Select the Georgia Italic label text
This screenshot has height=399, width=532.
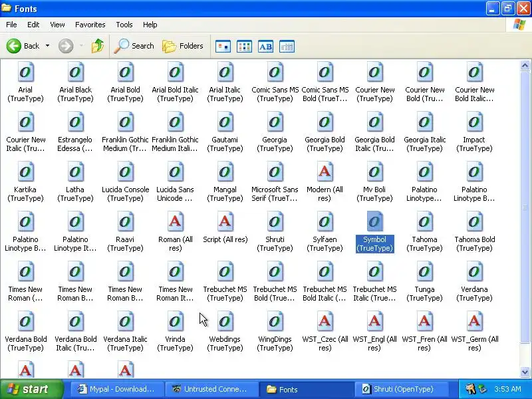point(425,144)
